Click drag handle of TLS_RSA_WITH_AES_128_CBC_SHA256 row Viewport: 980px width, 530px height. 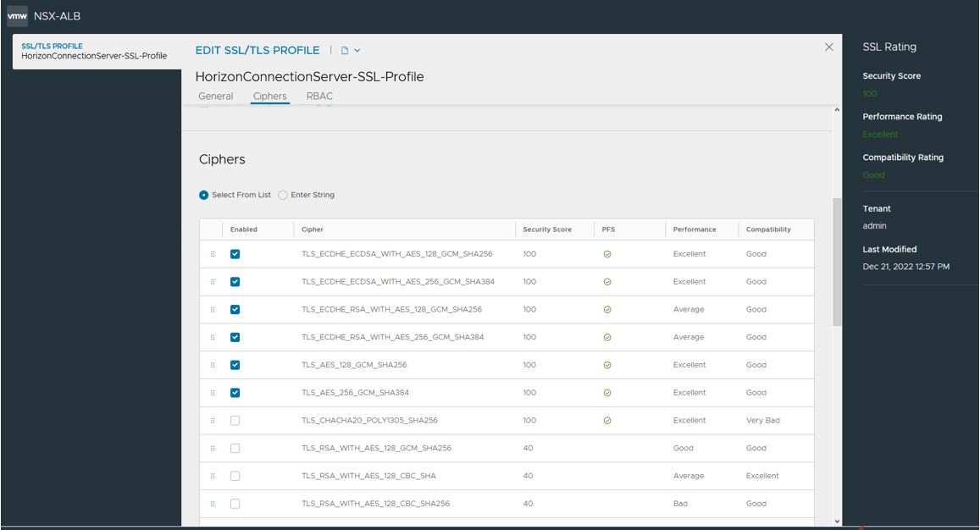point(213,504)
